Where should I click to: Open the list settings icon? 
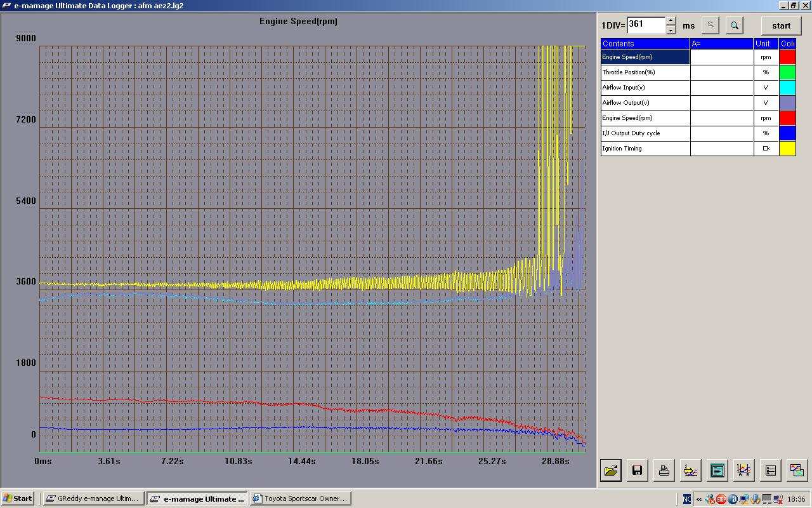[x=770, y=470]
